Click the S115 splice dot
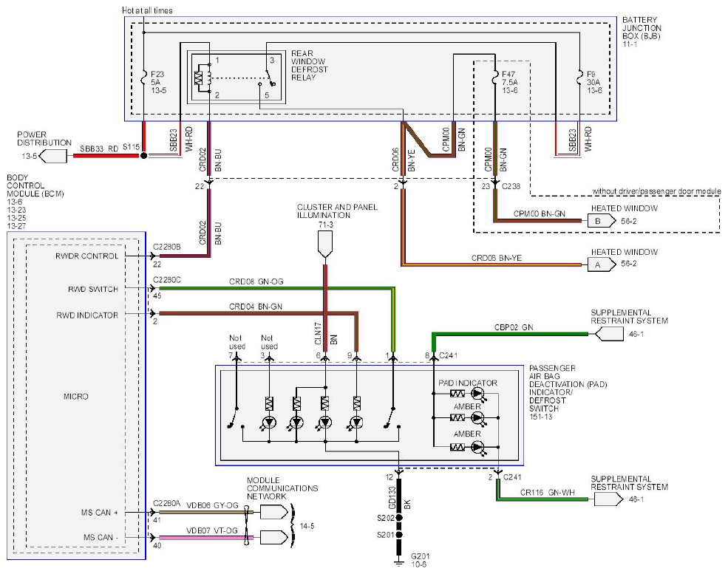The image size is (728, 574). coord(144,156)
